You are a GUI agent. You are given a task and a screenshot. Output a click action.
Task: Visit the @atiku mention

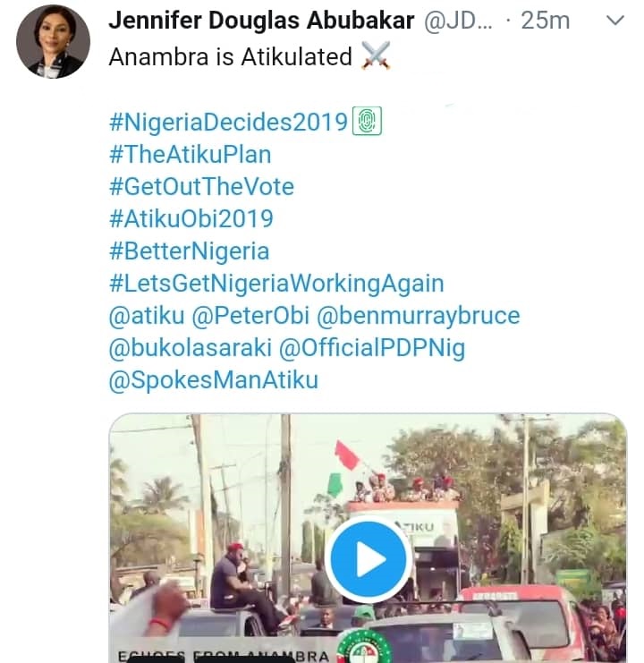pos(140,316)
